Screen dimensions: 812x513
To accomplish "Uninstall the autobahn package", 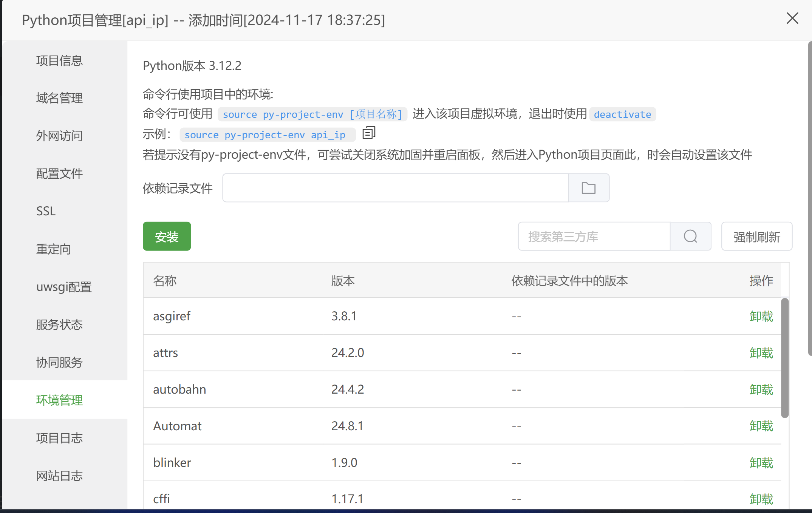I will (x=761, y=389).
